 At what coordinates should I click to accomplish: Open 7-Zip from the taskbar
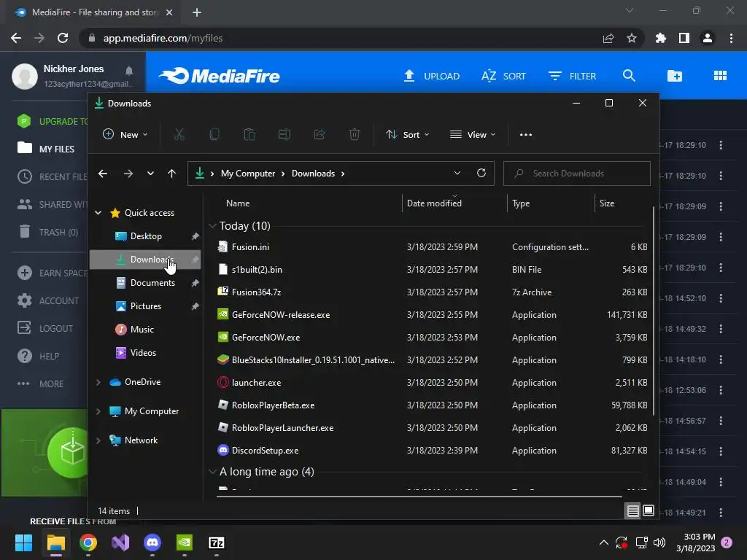(x=217, y=542)
